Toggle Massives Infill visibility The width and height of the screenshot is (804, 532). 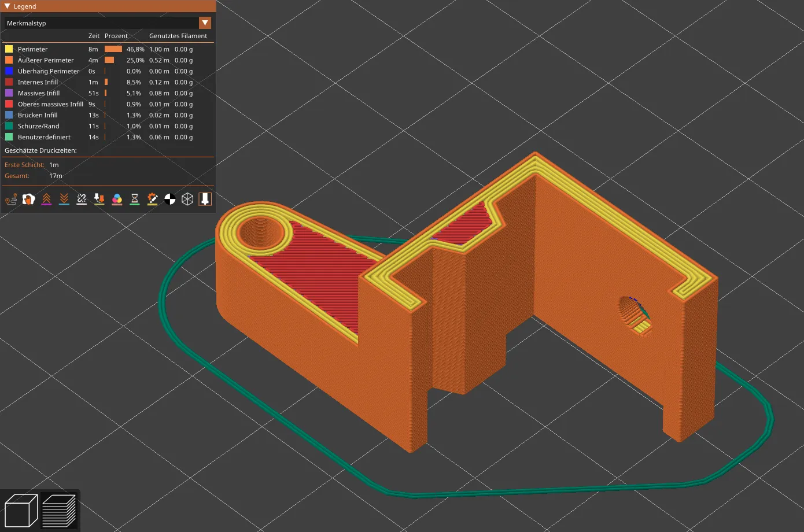[x=108, y=93]
